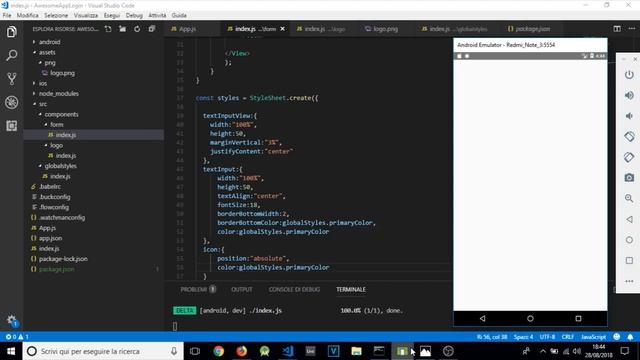
Task: Open the Search view in activity bar
Action: pyautogui.click(x=11, y=55)
